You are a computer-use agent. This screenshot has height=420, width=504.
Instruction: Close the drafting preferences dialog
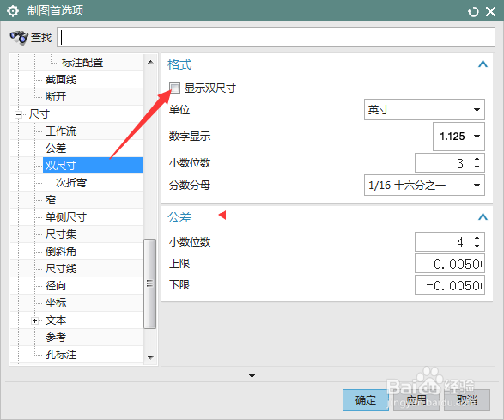click(490, 12)
